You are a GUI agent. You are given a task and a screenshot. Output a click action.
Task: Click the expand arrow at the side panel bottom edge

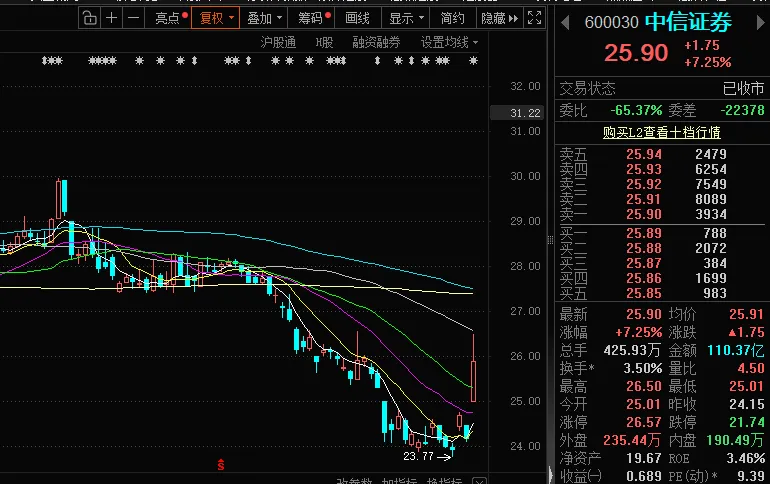pyautogui.click(x=550, y=475)
